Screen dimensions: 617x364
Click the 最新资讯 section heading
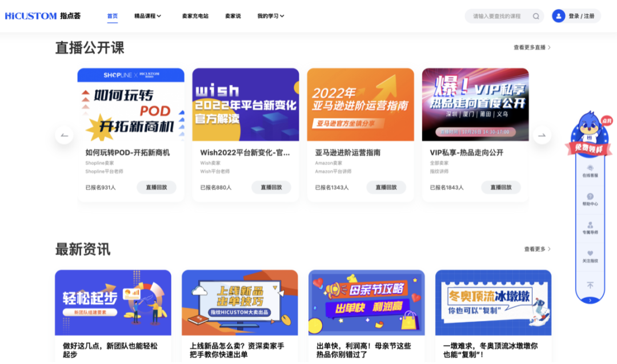tap(83, 249)
